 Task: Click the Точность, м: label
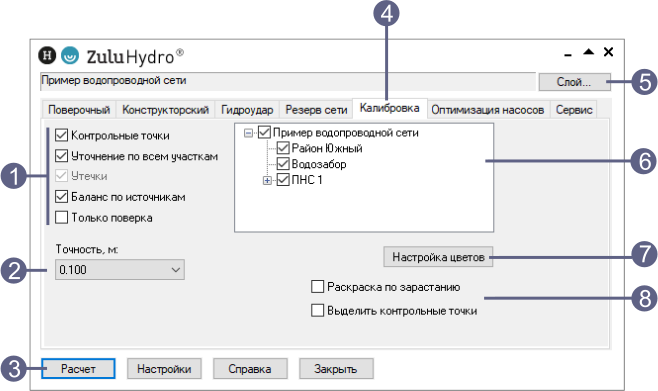click(x=87, y=249)
